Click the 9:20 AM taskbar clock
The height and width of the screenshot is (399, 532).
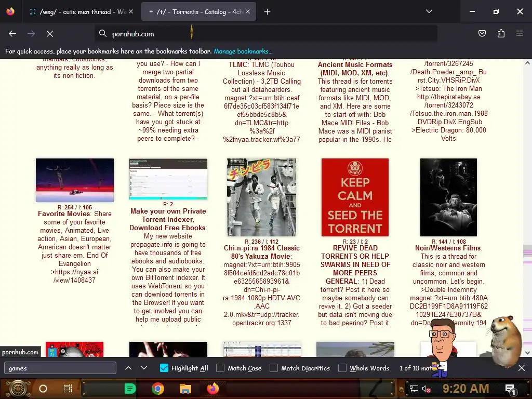point(465,389)
